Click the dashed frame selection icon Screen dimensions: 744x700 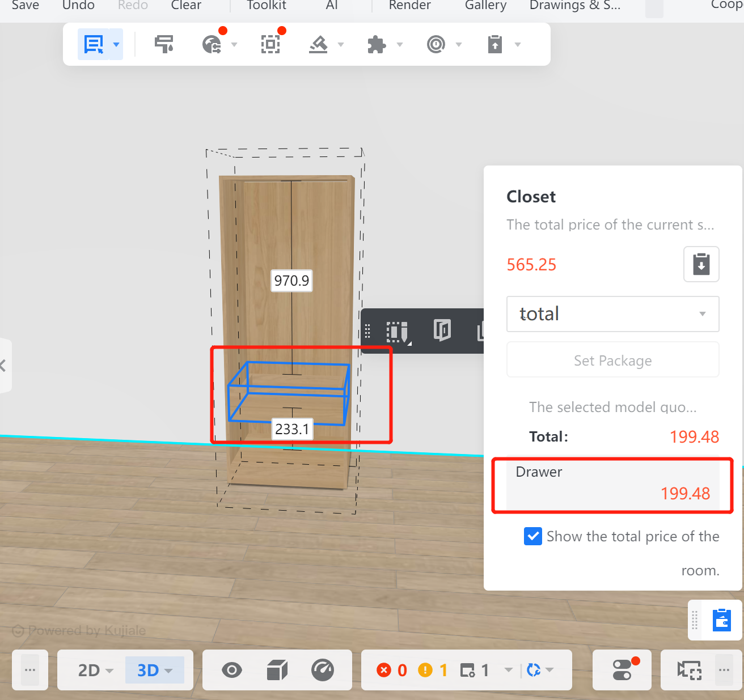pyautogui.click(x=270, y=44)
